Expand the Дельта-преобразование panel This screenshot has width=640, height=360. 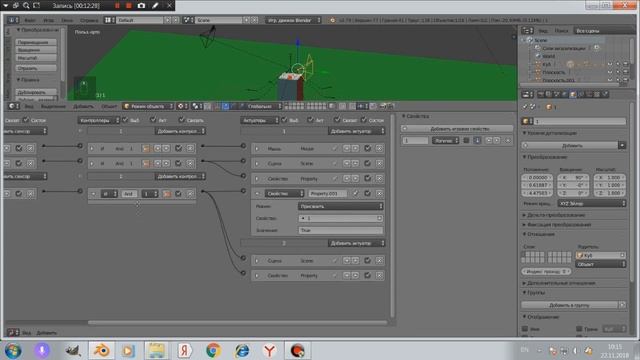[x=556, y=215]
